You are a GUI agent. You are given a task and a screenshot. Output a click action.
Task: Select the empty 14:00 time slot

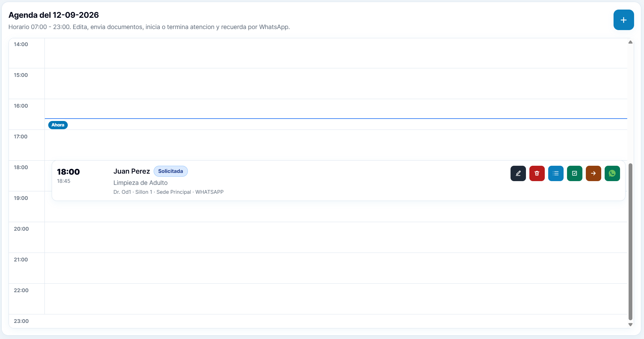click(336, 53)
